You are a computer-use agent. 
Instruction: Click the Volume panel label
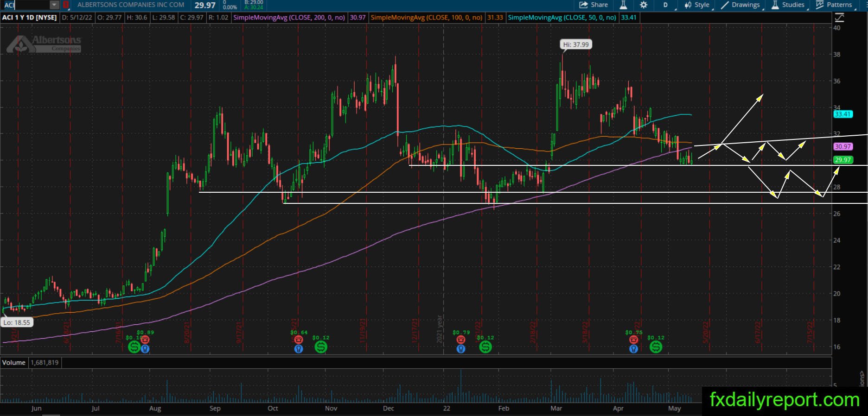(13, 363)
